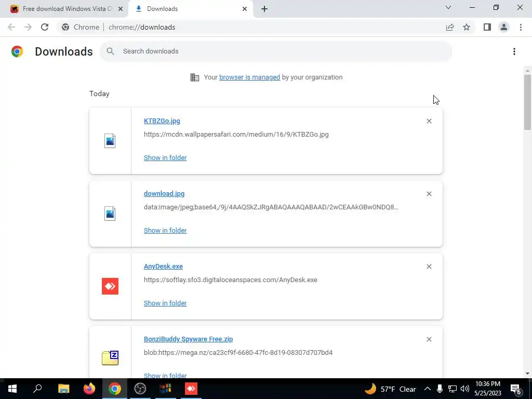
Task: Show KTBZGo.jpg in folder
Action: point(165,158)
